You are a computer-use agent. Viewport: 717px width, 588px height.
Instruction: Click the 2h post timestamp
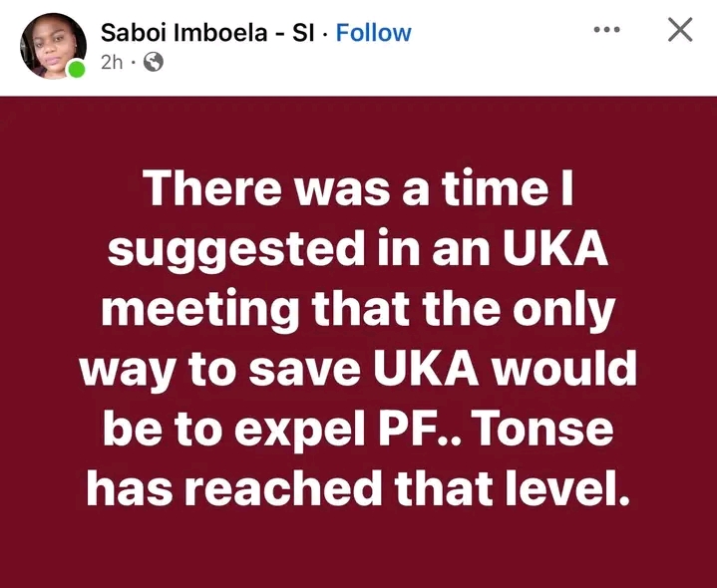click(x=111, y=62)
